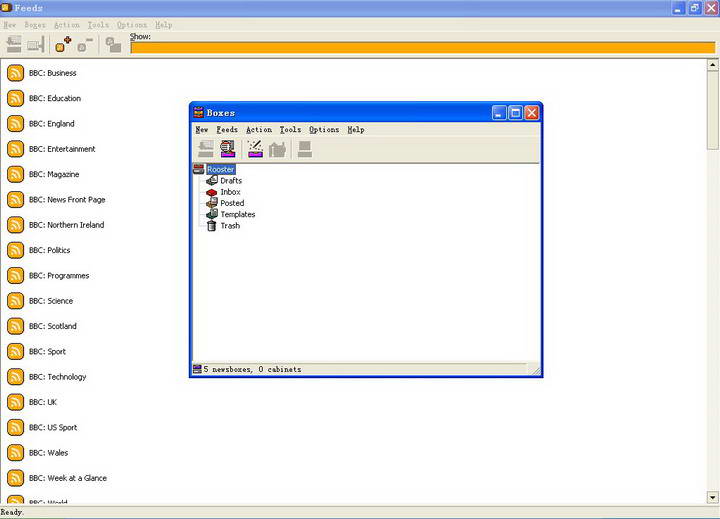Click the sparkle wand icon in Boxes toolbar

pyautogui.click(x=255, y=149)
